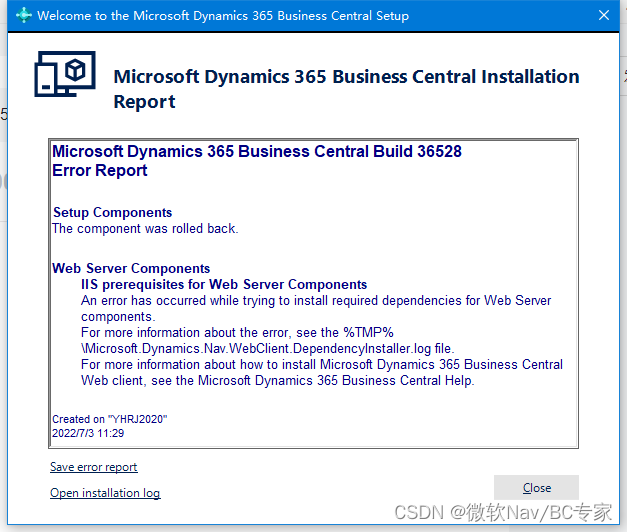
Task: Click the timestamp 2022/7/3 11:29
Action: (88, 433)
